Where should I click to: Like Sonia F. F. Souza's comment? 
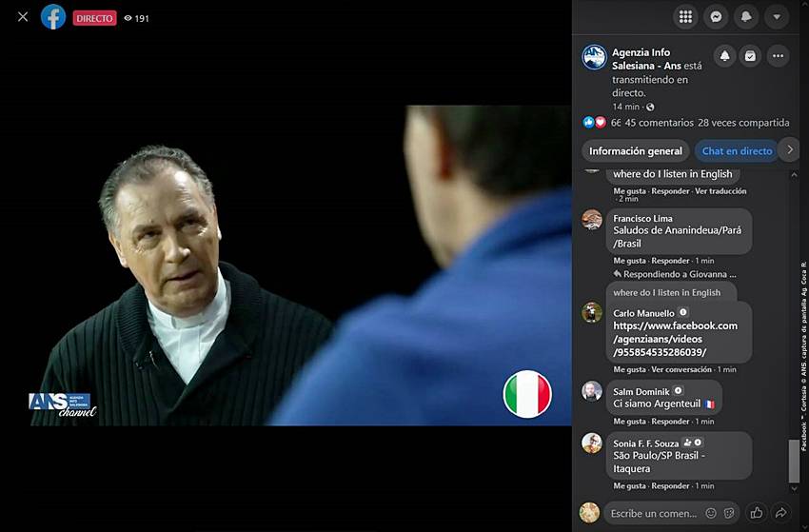coord(629,486)
